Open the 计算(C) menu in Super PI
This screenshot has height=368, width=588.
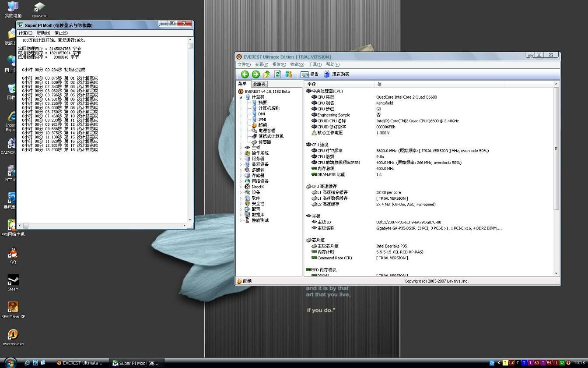tap(25, 33)
